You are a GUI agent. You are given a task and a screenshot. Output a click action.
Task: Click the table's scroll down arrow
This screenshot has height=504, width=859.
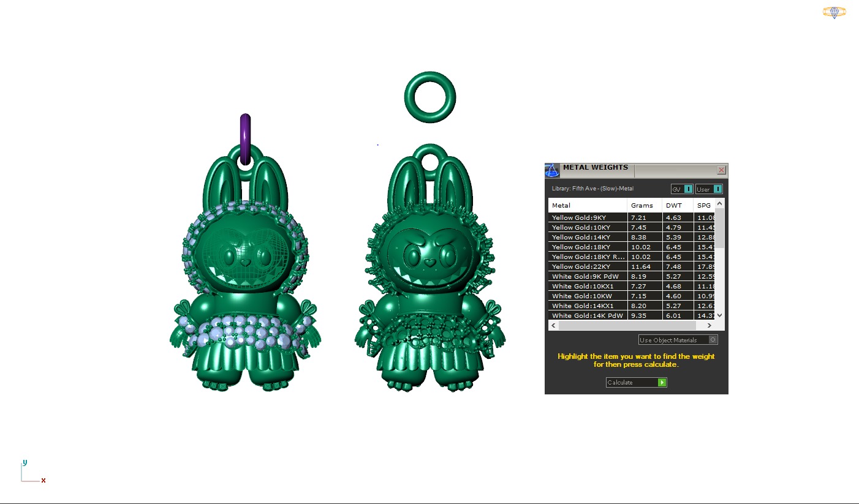click(x=719, y=315)
